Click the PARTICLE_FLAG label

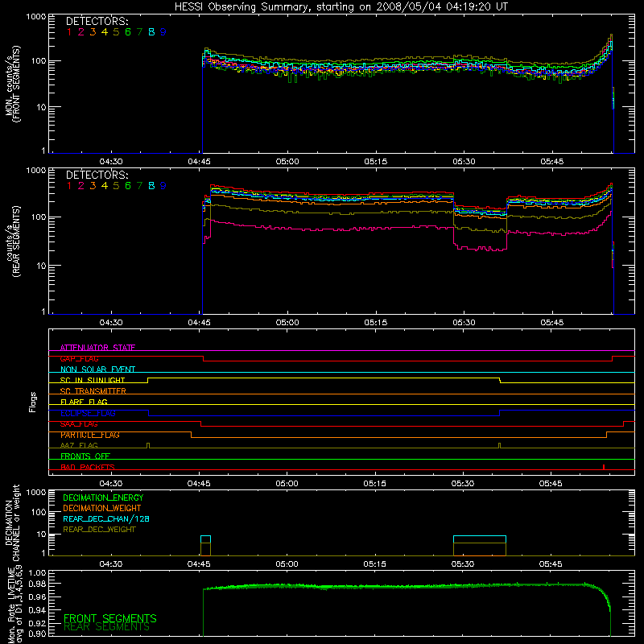click(90, 435)
